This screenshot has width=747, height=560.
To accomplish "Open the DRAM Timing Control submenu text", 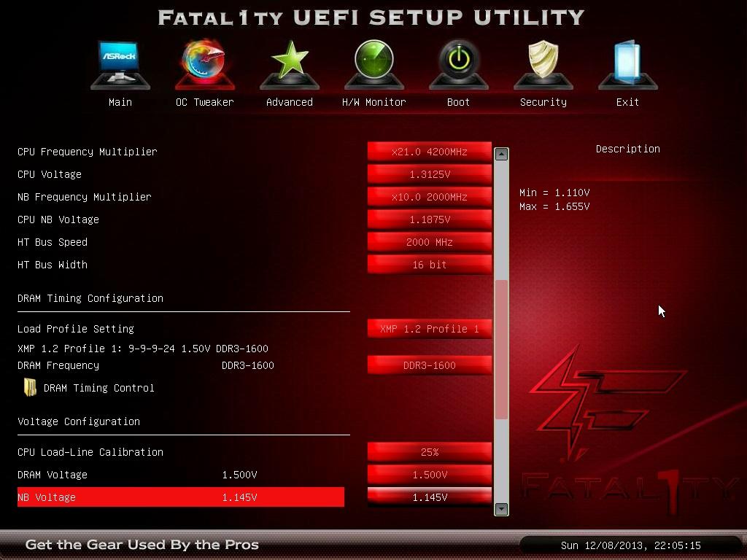I will 99,388.
